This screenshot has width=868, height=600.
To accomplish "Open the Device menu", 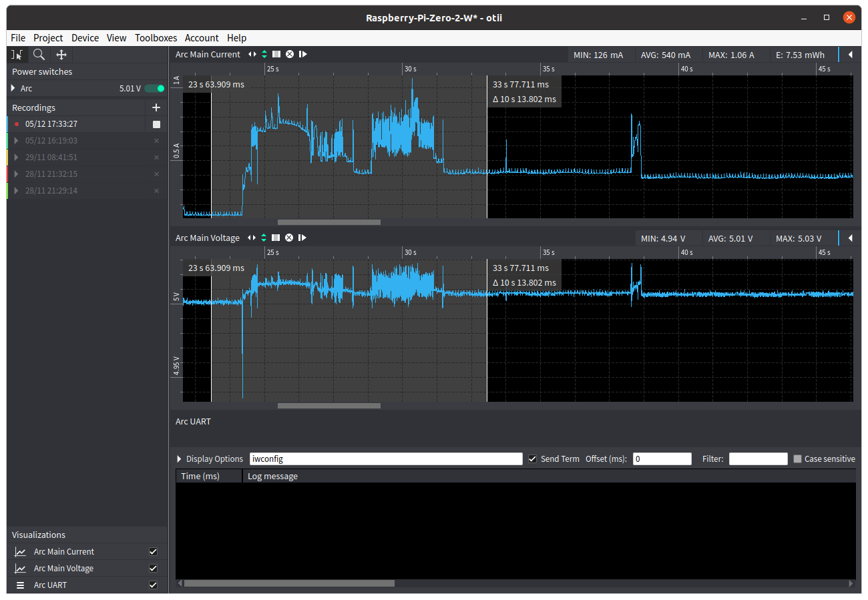I will 85,38.
